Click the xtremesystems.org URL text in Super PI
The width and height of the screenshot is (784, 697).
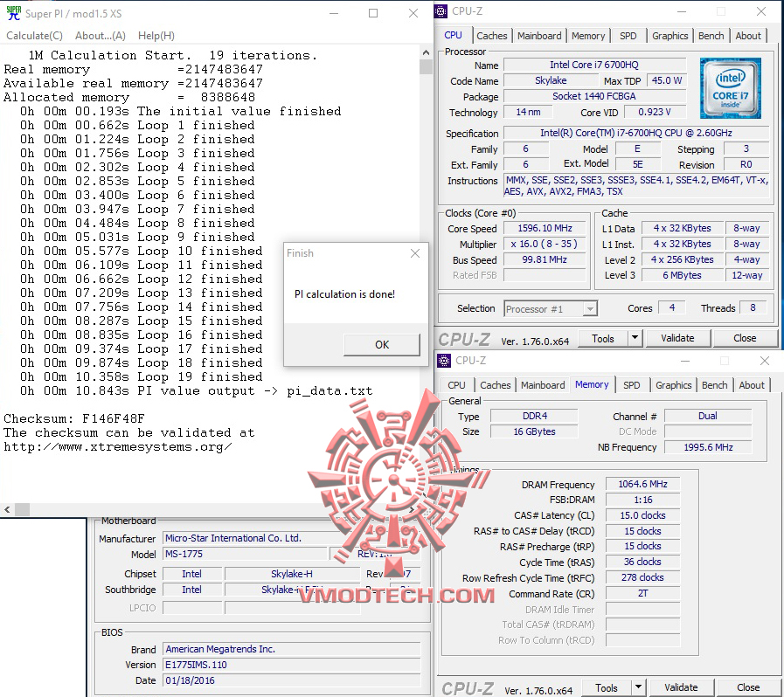[117, 446]
